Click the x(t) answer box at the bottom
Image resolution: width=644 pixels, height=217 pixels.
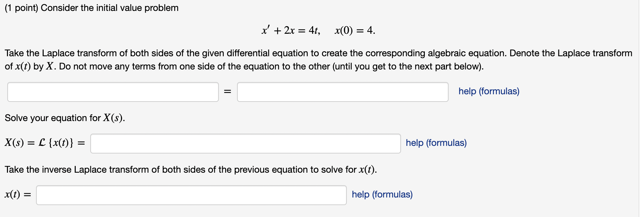coord(191,195)
